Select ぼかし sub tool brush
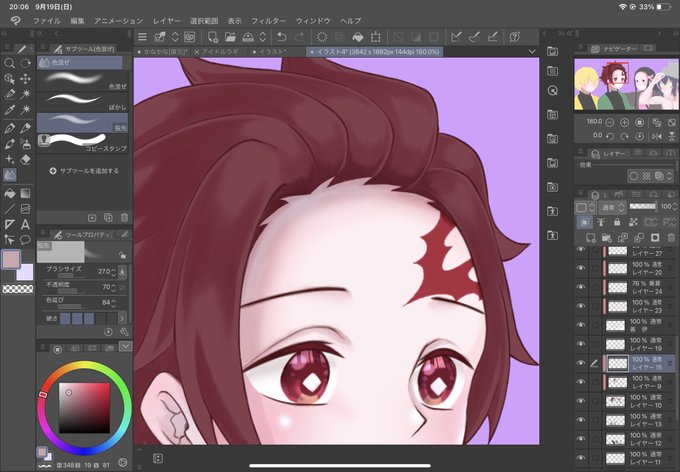The height and width of the screenshot is (472, 680). (83, 102)
